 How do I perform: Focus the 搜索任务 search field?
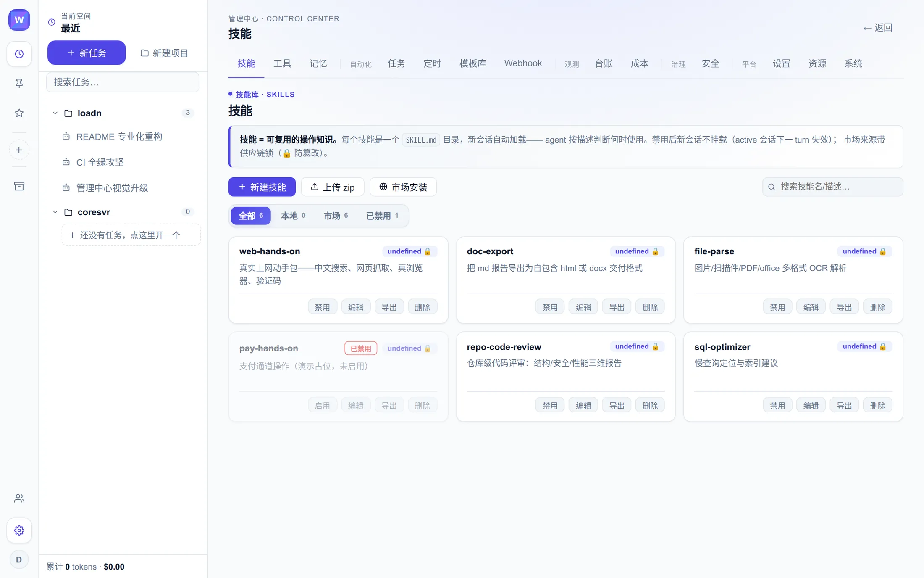point(123,82)
